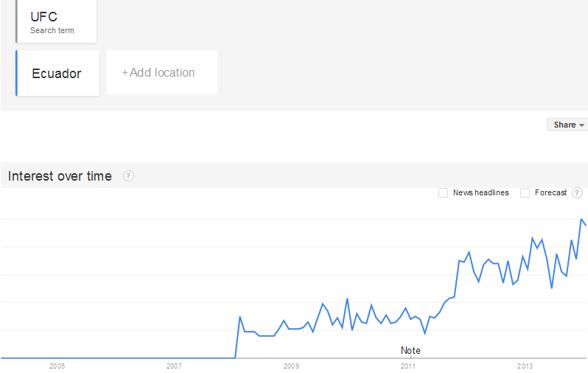Click the 2005 label on the time axis

(57, 366)
